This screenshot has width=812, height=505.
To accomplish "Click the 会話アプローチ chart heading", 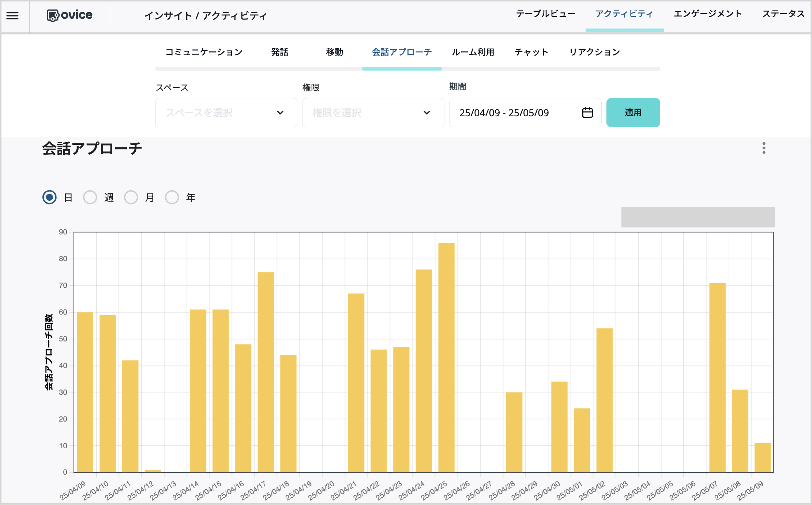I will click(92, 148).
